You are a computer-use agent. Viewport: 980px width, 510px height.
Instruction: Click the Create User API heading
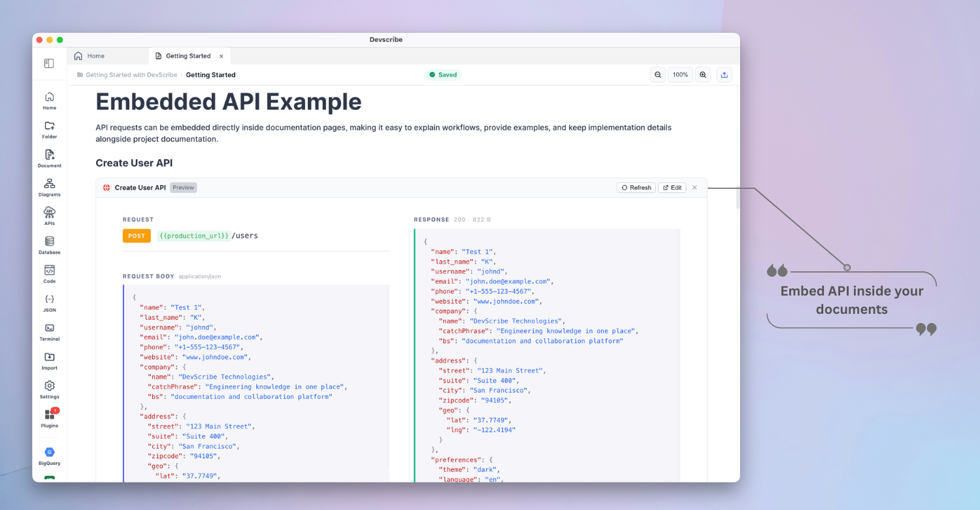pyautogui.click(x=134, y=163)
